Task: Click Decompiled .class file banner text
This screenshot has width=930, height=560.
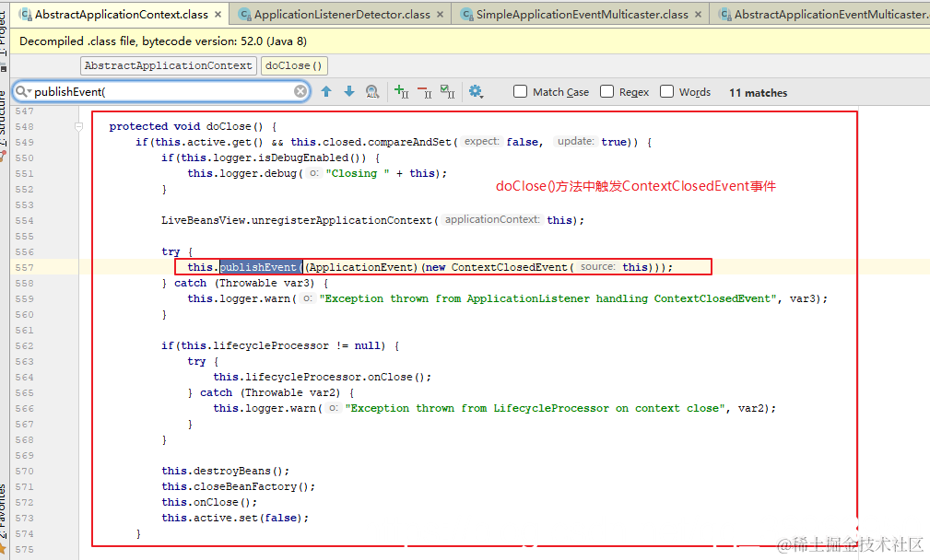Action: [x=163, y=41]
